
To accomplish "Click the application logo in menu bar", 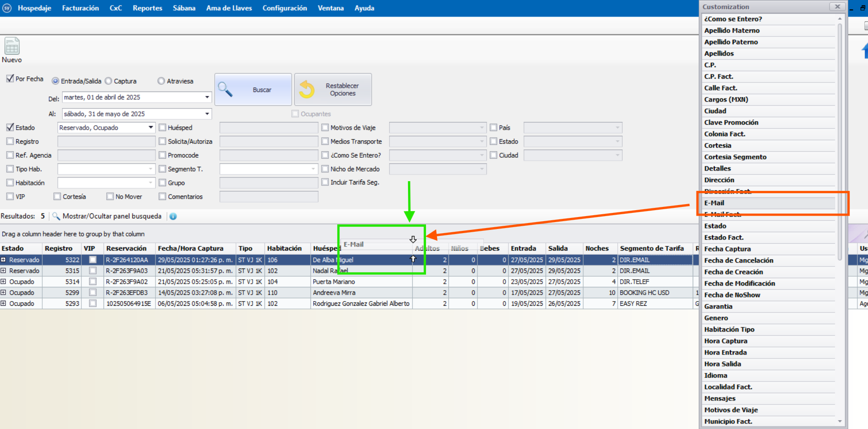I will pyautogui.click(x=7, y=8).
